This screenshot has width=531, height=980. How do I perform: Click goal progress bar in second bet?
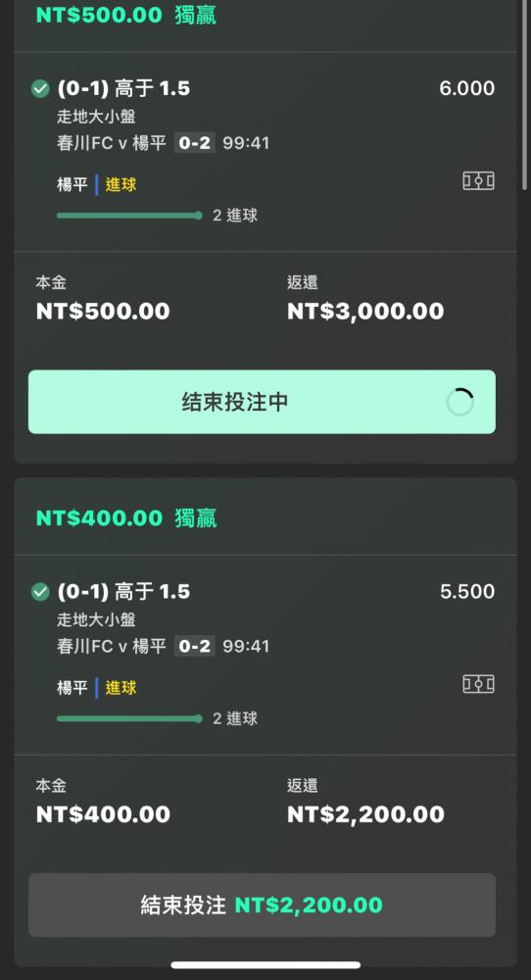tap(129, 718)
